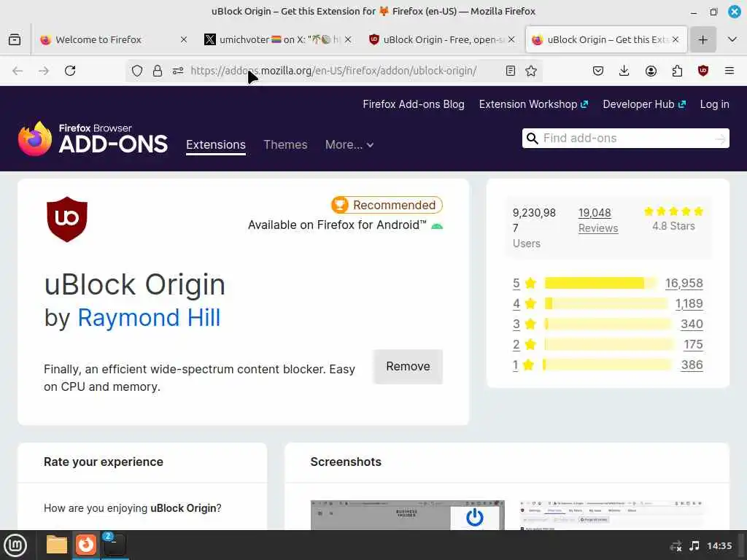Click the 4.8 Stars rating stars

673,211
